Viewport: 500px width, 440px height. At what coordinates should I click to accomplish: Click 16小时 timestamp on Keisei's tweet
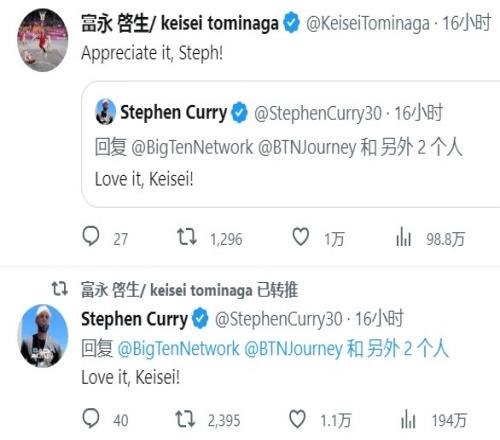coord(466,23)
